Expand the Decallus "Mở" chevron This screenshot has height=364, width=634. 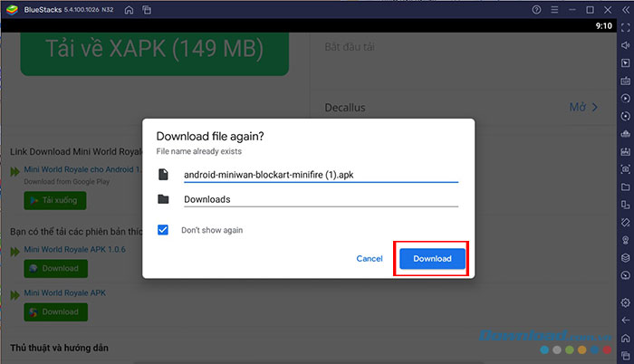coord(594,108)
